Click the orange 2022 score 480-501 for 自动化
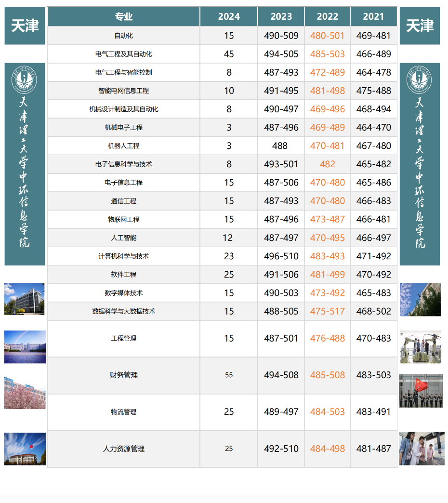448x503 pixels. 328,36
